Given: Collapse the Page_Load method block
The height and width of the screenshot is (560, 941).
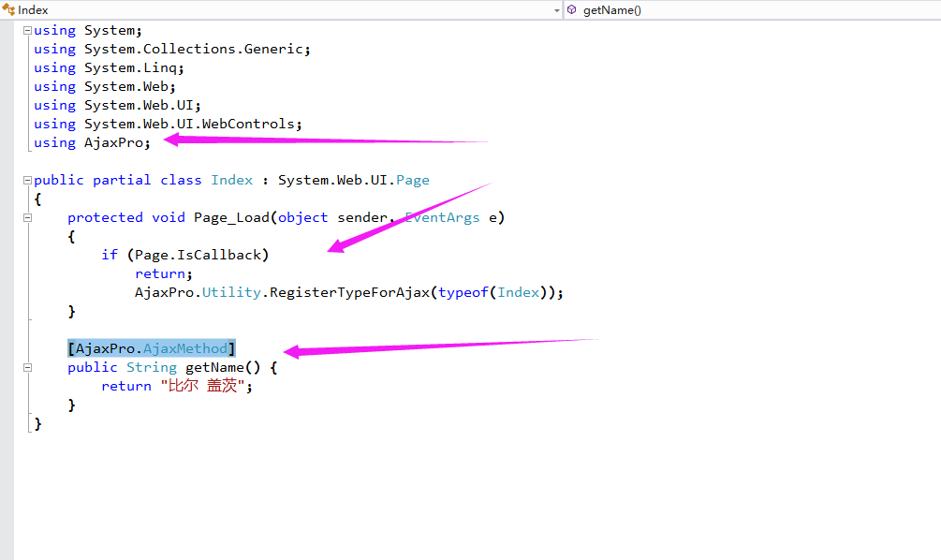Looking at the screenshot, I should [27, 218].
